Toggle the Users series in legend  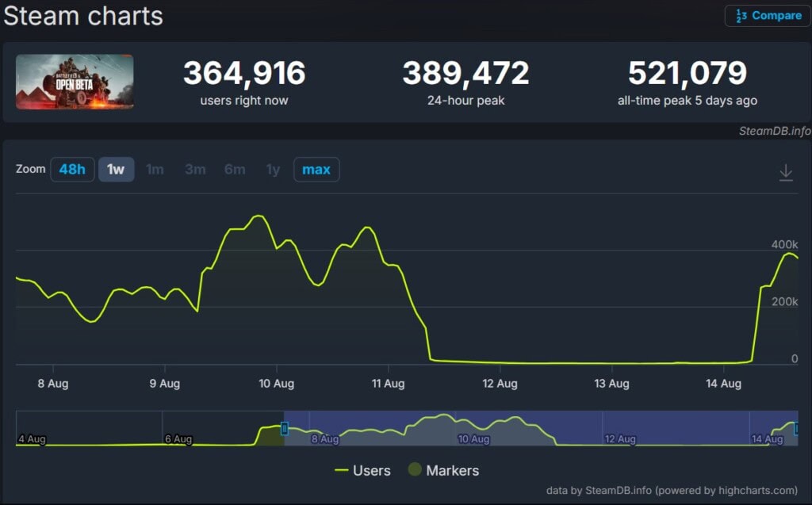(x=362, y=470)
